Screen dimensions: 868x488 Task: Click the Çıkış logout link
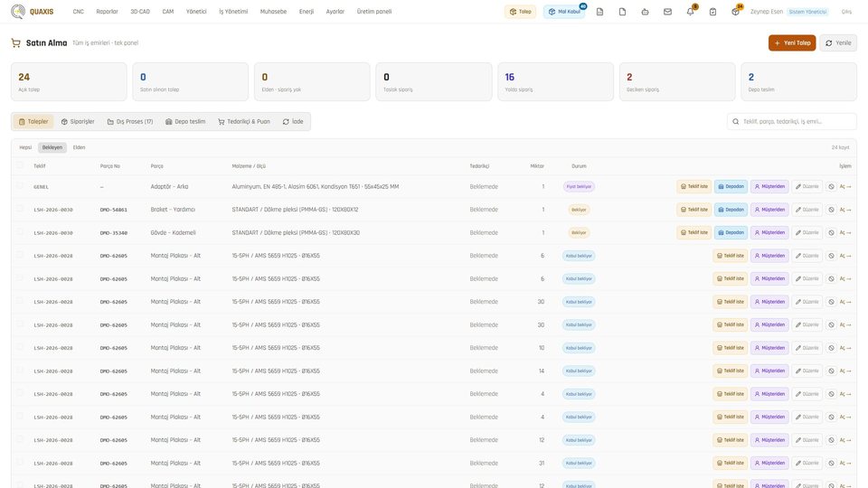846,12
